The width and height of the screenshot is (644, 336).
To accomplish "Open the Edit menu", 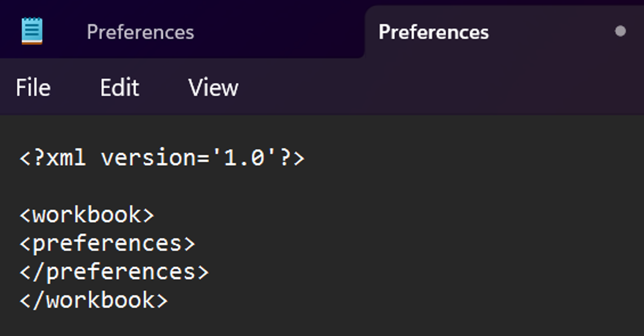I will [119, 88].
